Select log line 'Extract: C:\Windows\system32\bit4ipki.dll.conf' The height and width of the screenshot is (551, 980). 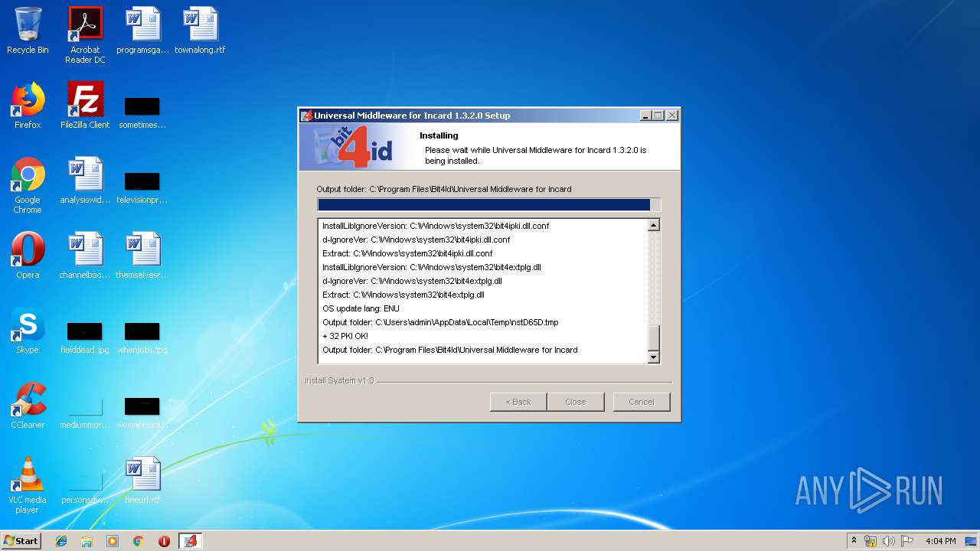[x=407, y=253]
